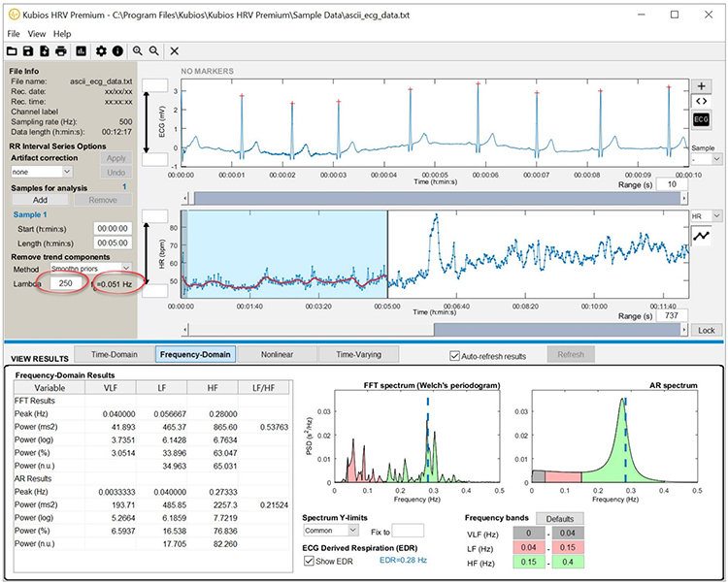This screenshot has height=584, width=728.
Task: Open the Artifact correction dropdown
Action: 40,172
